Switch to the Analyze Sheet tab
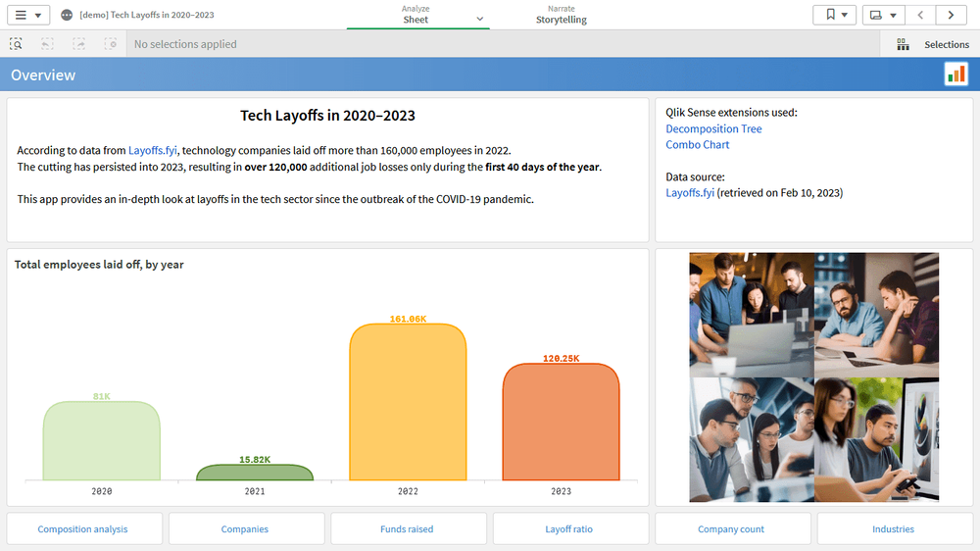Screen dimensions: 980x551 click(416, 15)
